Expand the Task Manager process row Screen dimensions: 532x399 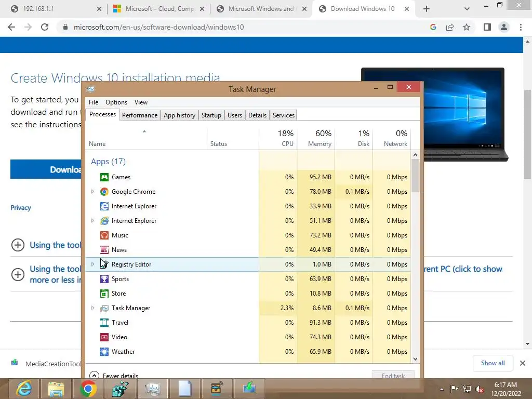92,308
